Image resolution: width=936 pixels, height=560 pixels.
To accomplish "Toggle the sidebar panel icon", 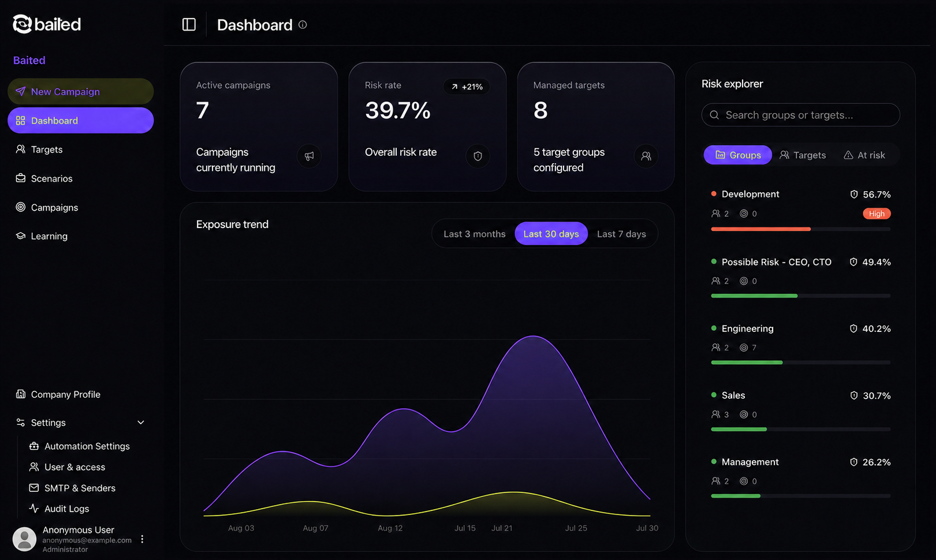I will (189, 24).
